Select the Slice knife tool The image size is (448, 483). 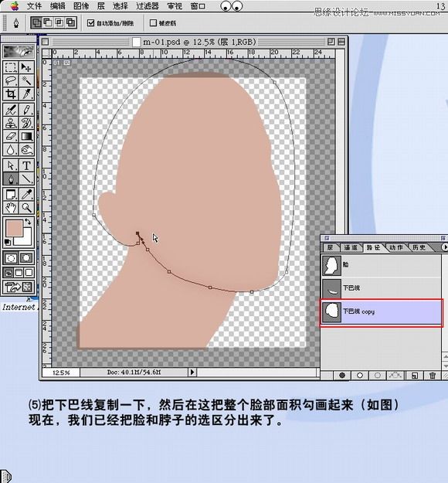click(26, 94)
